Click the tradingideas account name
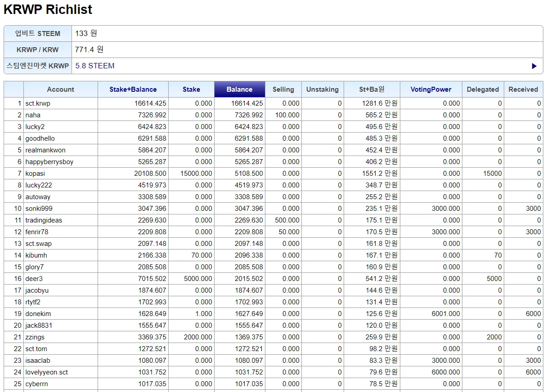The image size is (551, 392). (x=44, y=220)
